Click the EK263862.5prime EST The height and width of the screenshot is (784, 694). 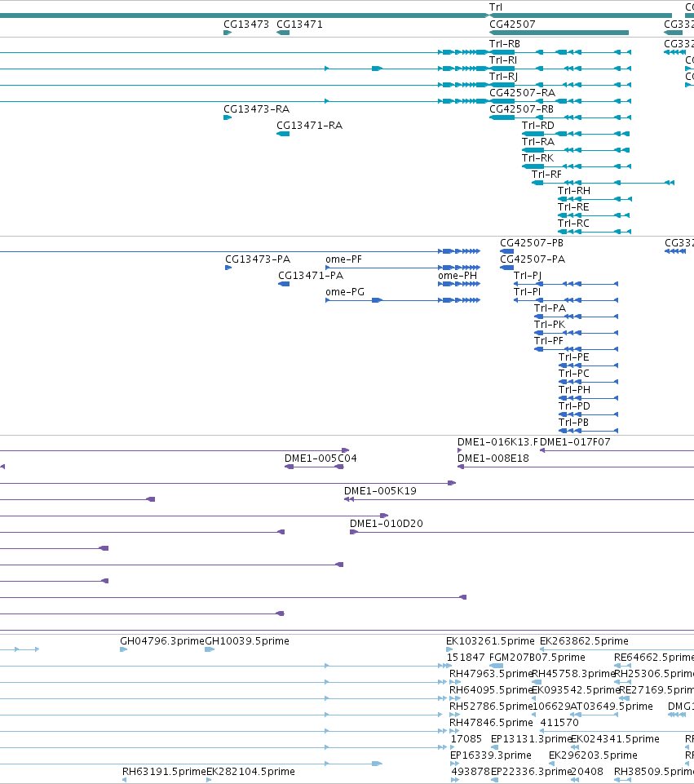coord(617,649)
